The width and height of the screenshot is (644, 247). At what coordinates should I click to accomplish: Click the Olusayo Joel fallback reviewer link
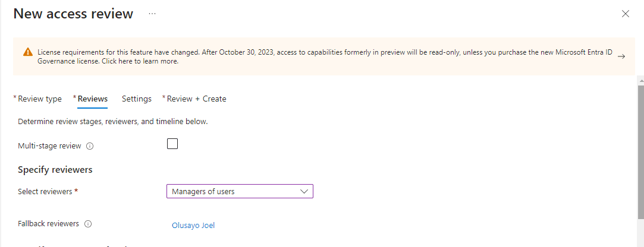coord(193,225)
